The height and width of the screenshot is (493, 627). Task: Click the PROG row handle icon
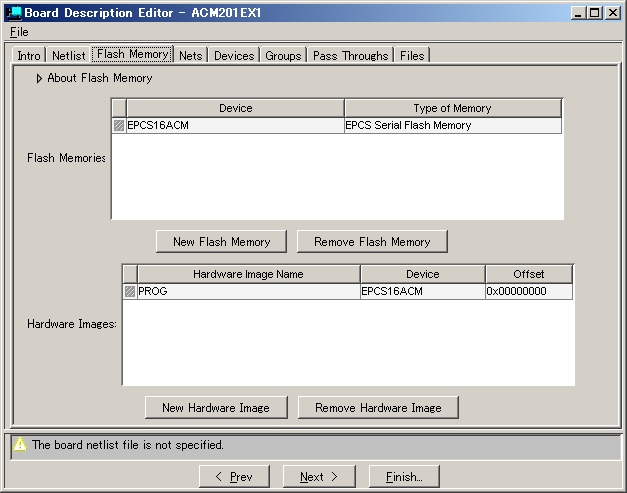pos(130,292)
